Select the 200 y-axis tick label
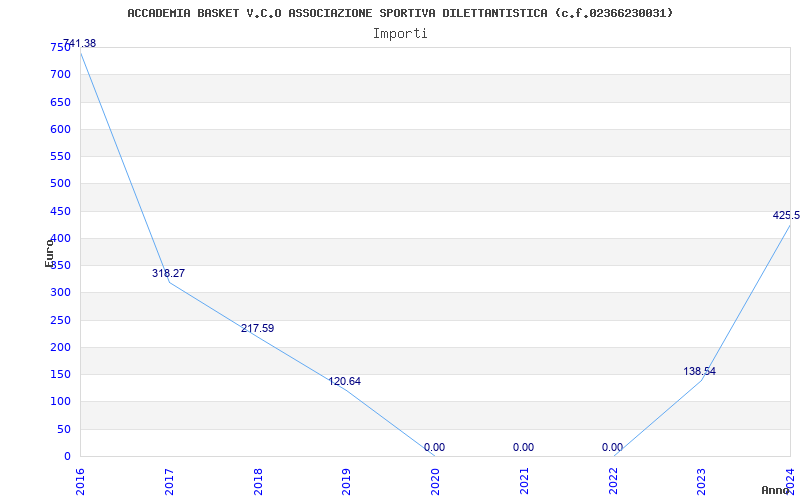The width and height of the screenshot is (800, 500). point(60,347)
